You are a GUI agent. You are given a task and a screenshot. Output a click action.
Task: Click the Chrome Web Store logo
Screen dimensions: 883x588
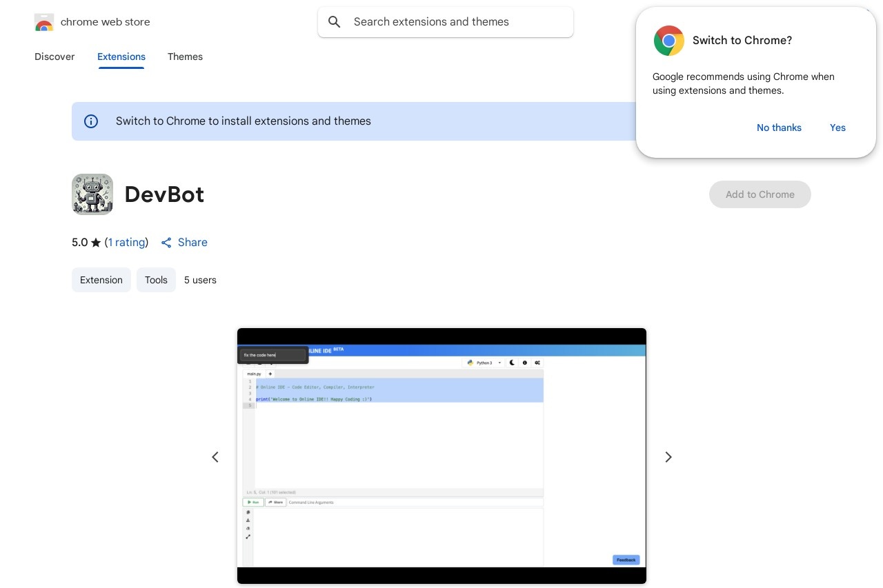coord(44,22)
